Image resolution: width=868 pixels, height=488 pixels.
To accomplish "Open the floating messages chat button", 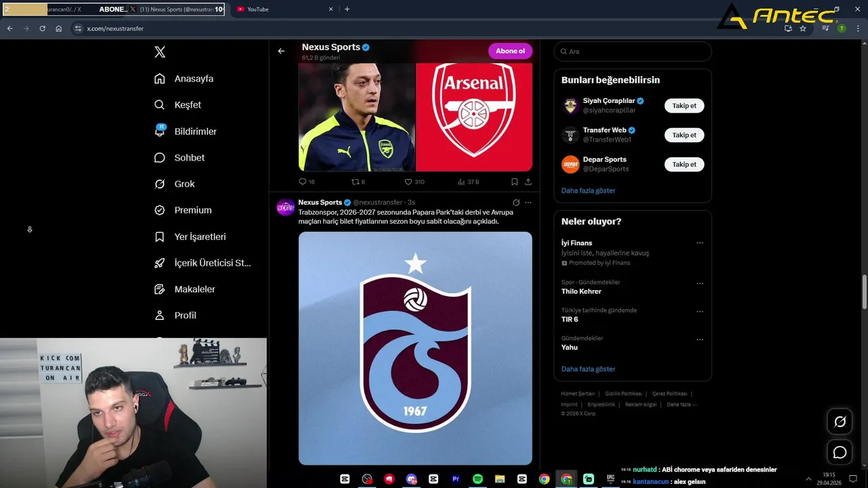I will (840, 452).
